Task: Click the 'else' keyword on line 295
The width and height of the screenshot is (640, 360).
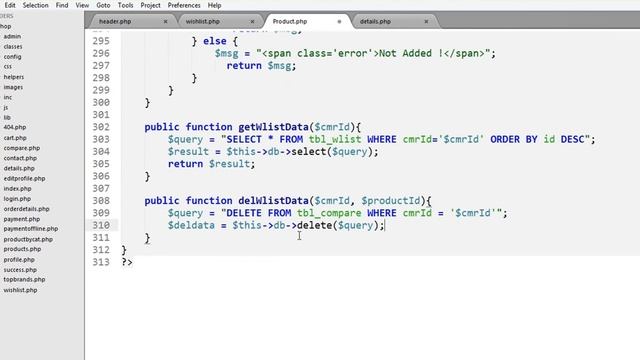Action: coord(215,41)
